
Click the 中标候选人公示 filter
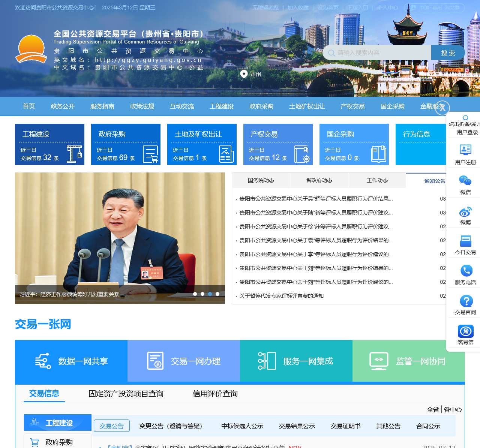[x=242, y=426]
